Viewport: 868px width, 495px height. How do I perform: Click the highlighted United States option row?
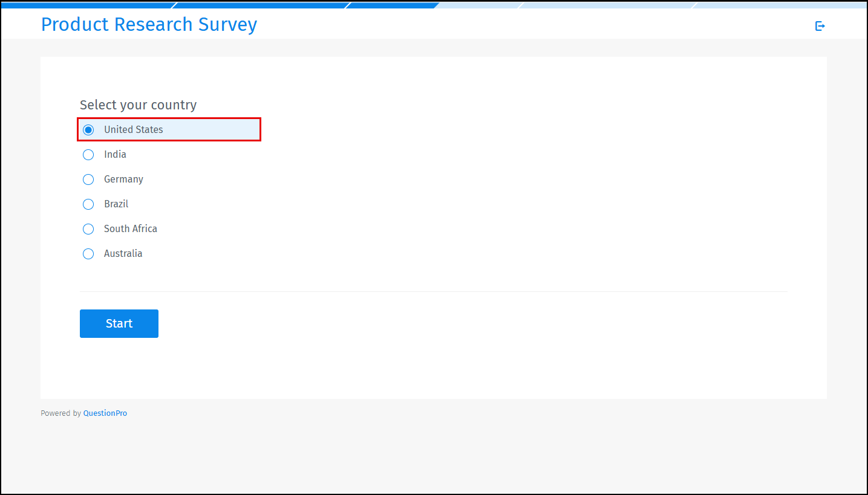pyautogui.click(x=169, y=129)
